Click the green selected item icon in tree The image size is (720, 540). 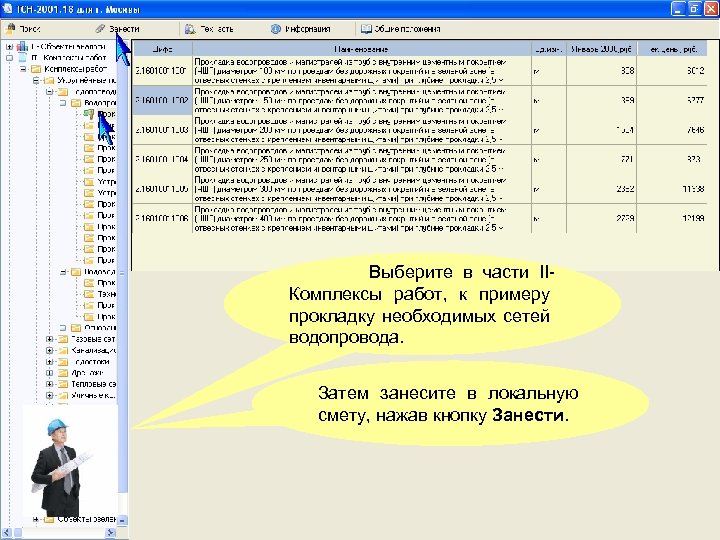89,114
